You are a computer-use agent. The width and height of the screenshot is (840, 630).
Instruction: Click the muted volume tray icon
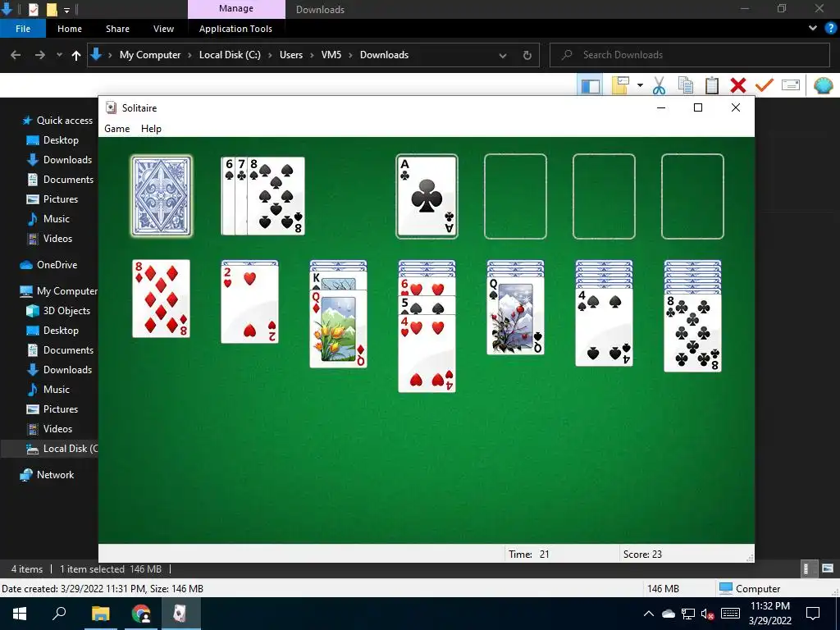[708, 614]
